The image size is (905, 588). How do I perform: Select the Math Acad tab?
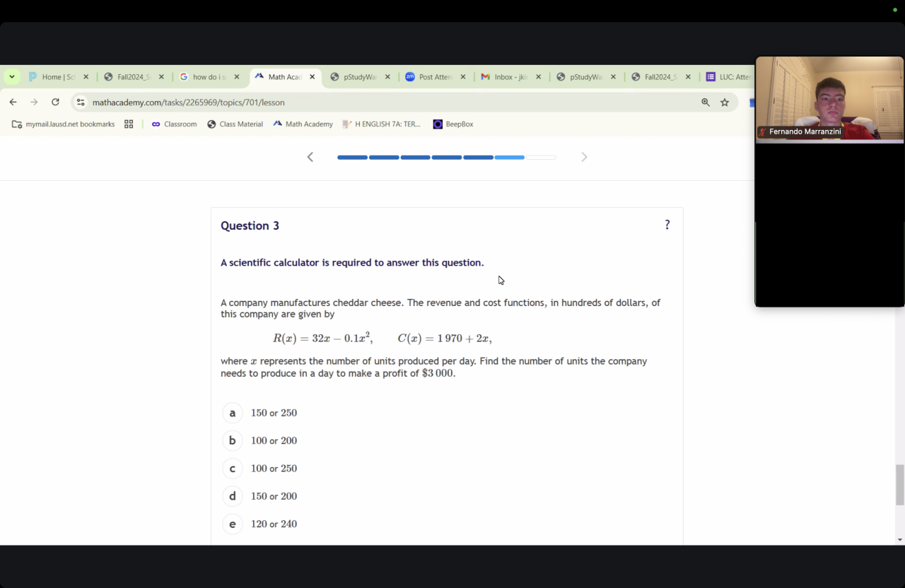285,77
